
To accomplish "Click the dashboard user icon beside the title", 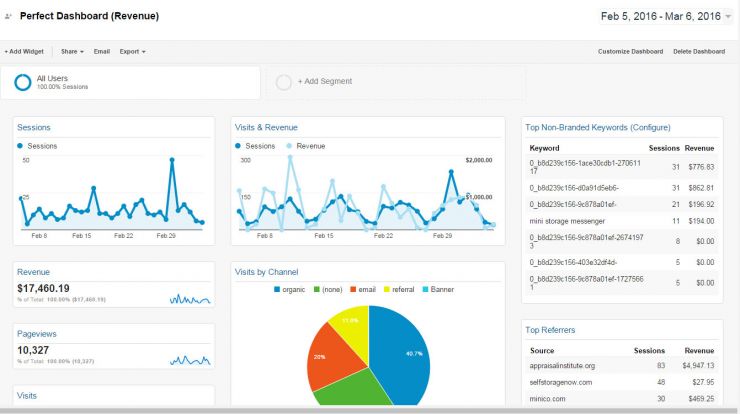I will coord(8,16).
